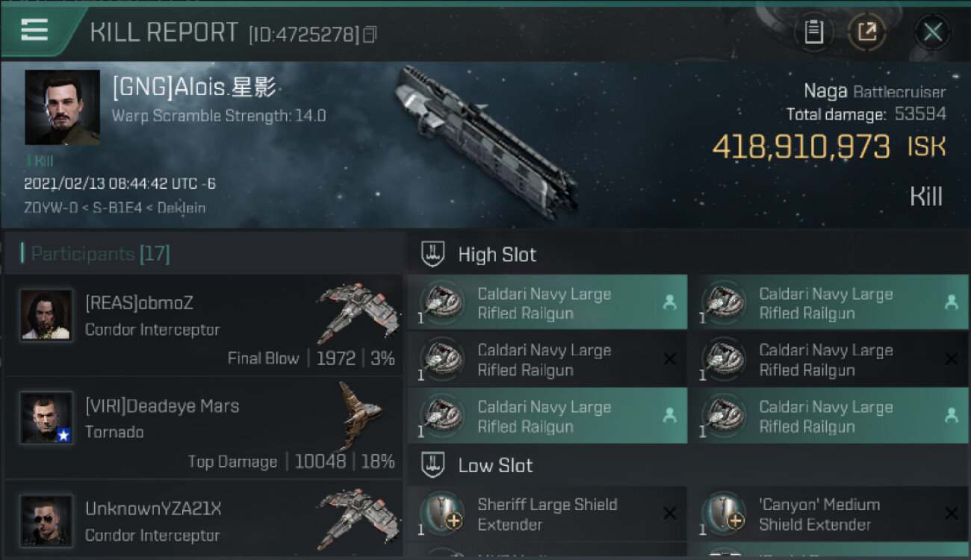Click the High Slot section icon
971x560 pixels.
432,254
